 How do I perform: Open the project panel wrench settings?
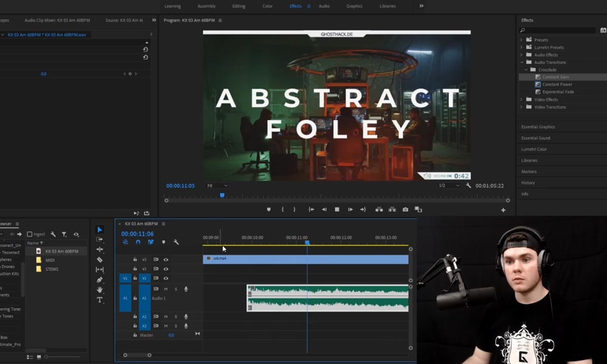click(x=53, y=234)
